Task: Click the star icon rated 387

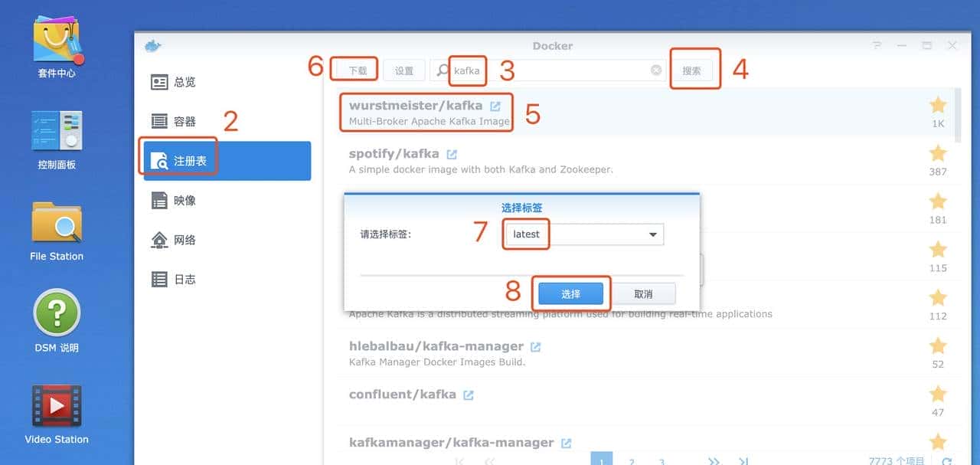Action: click(938, 153)
